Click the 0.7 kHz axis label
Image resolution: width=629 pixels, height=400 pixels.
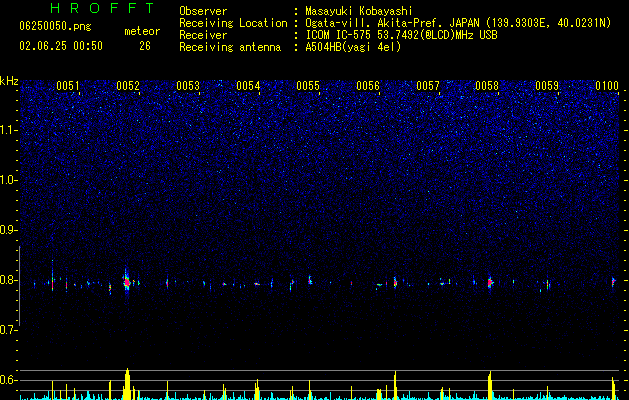point(9,330)
